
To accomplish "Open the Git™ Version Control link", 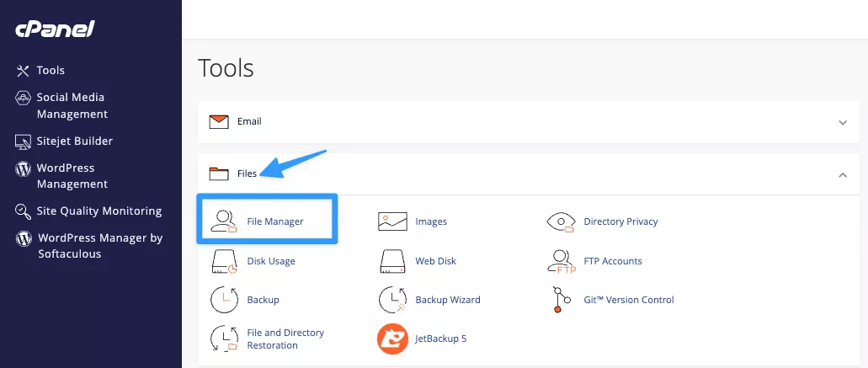I will click(x=629, y=300).
